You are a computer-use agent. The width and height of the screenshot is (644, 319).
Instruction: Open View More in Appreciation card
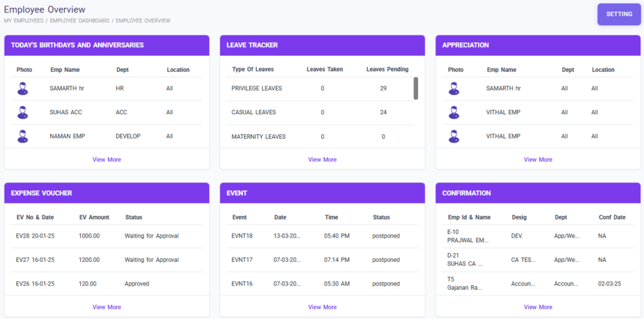pyautogui.click(x=537, y=159)
